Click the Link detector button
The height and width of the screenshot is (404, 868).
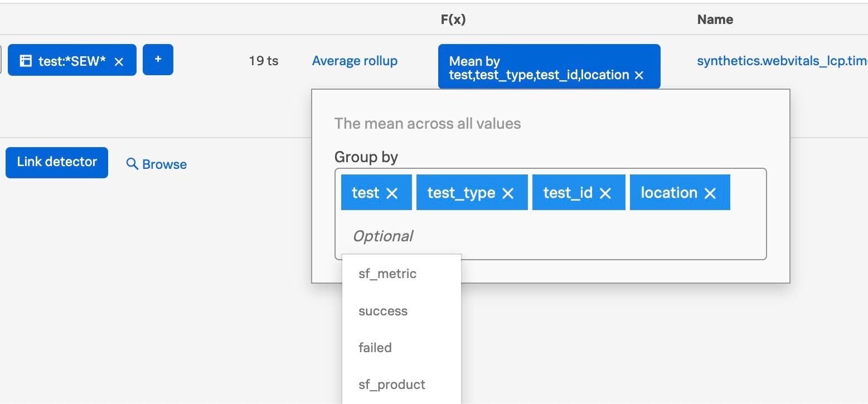pos(56,162)
